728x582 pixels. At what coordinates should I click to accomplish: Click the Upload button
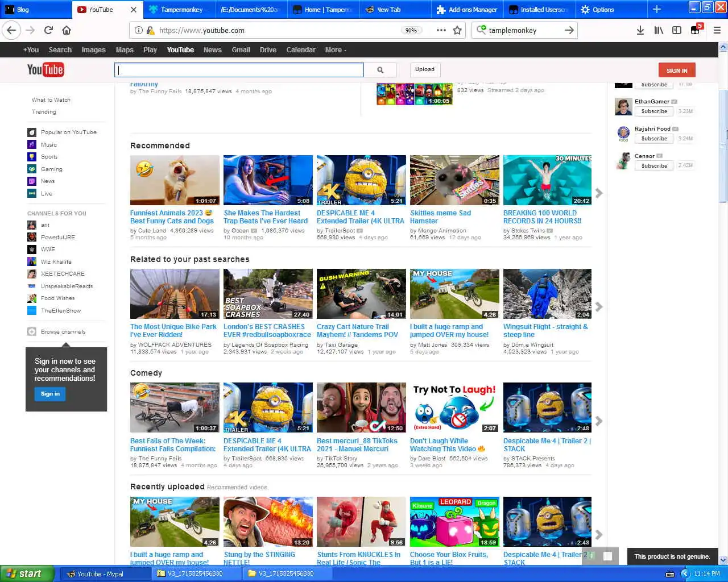point(424,69)
